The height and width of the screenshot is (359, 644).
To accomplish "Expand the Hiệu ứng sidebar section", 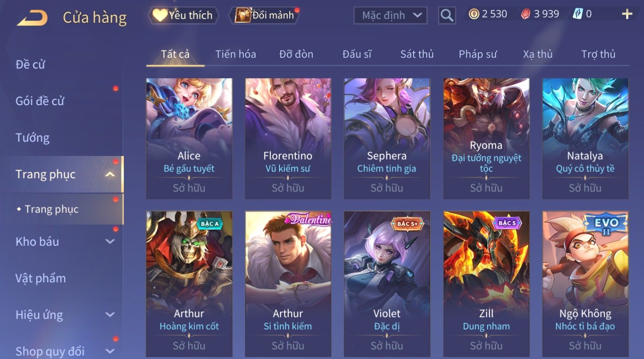I will [x=110, y=315].
